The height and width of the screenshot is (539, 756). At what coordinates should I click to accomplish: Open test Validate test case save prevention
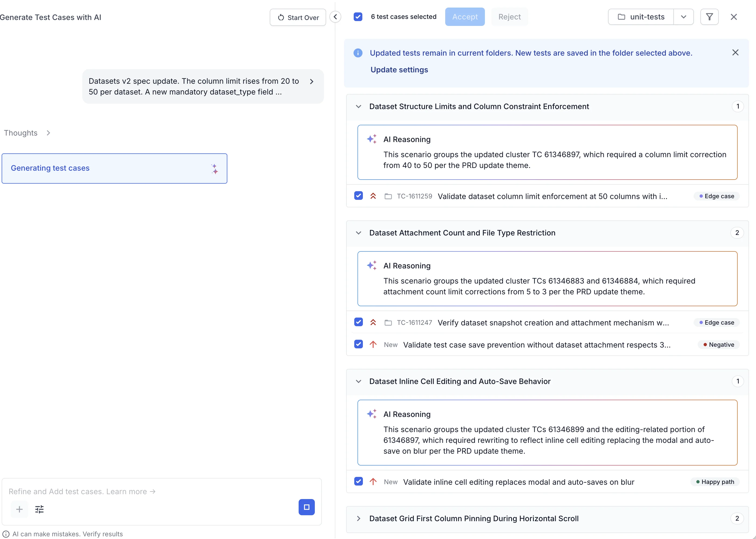click(537, 345)
